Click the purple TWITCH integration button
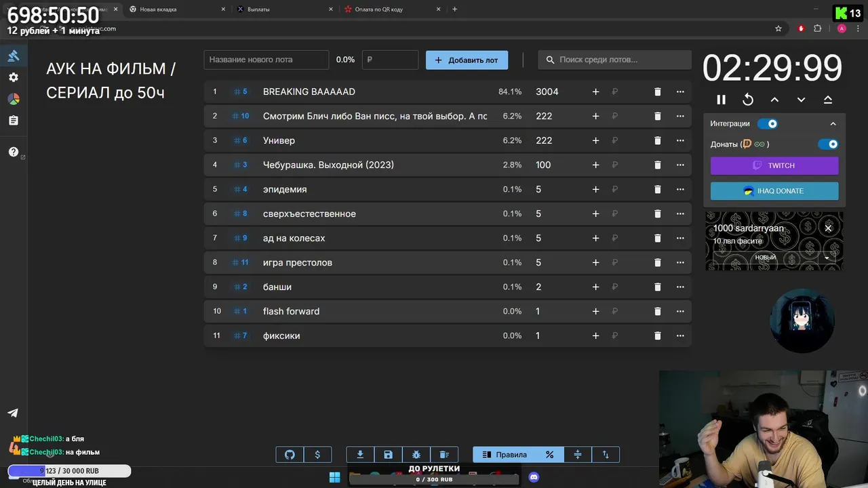This screenshot has width=868, height=488. click(774, 165)
